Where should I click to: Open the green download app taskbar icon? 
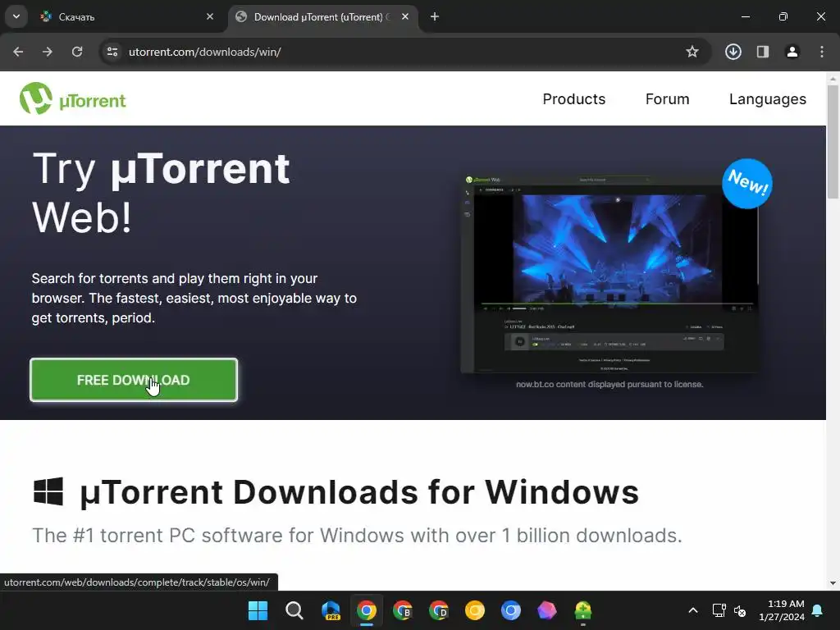click(x=583, y=610)
